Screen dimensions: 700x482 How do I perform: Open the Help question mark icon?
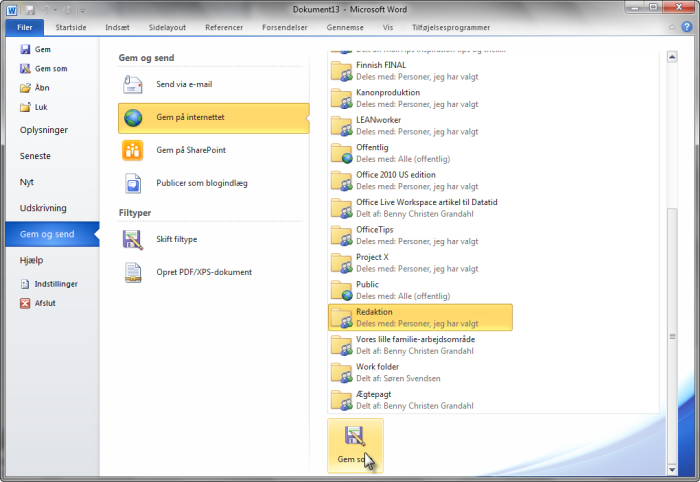point(687,27)
